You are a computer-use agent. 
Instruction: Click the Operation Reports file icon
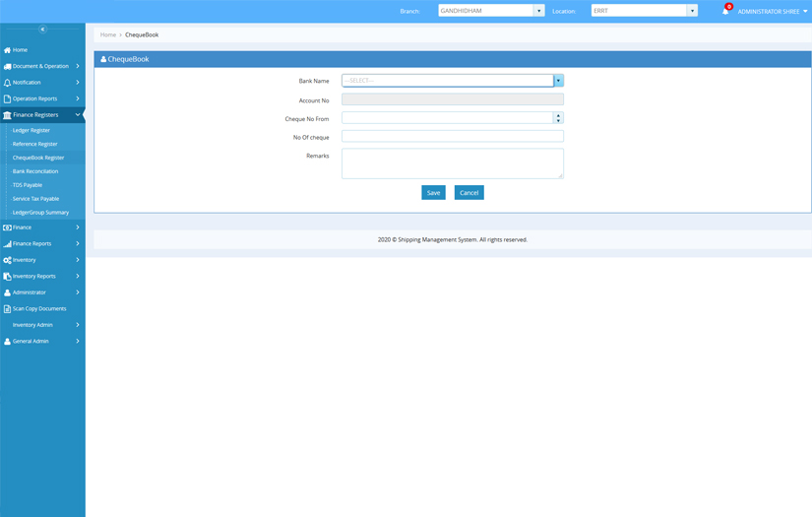7,98
